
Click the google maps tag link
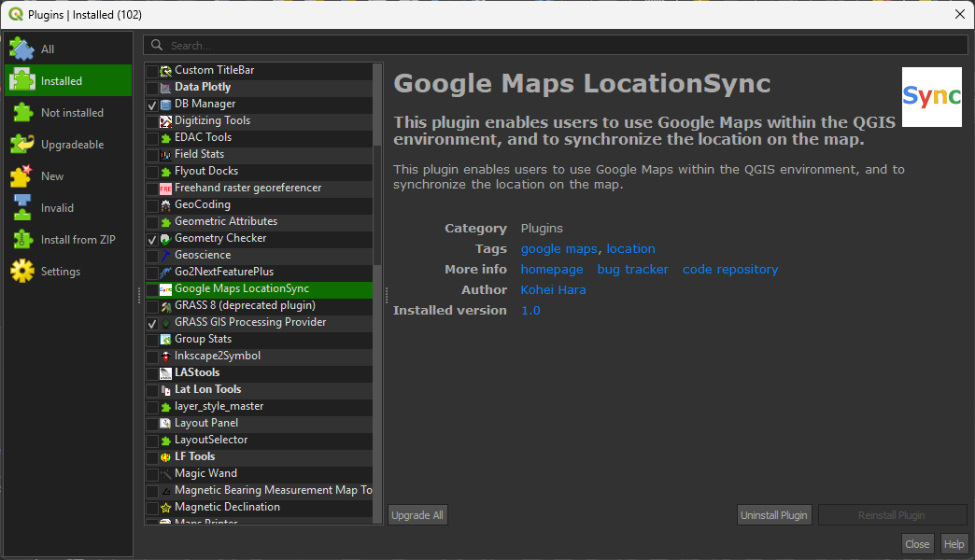(x=559, y=248)
